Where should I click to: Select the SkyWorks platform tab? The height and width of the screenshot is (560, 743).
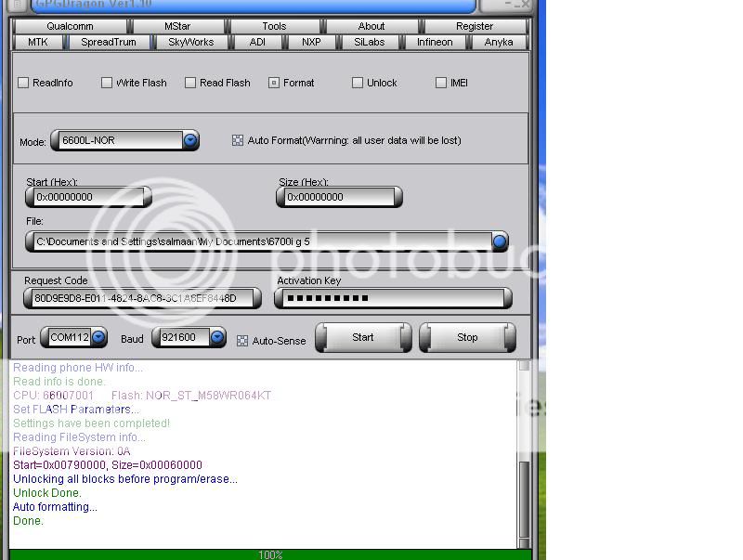pos(191,42)
